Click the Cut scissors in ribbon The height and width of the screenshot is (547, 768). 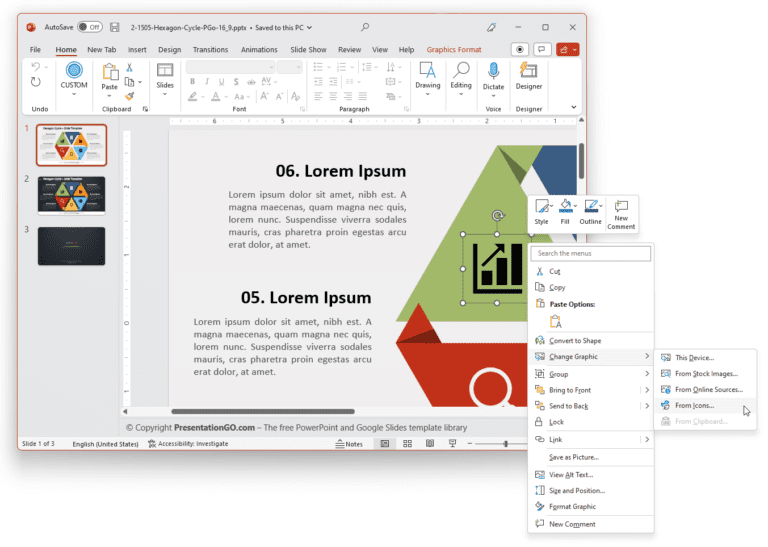click(129, 68)
